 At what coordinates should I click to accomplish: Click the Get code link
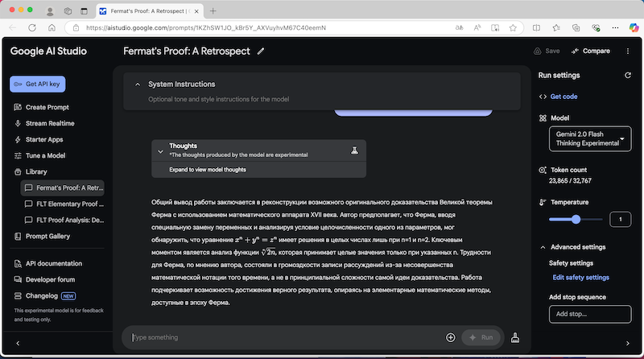click(563, 97)
